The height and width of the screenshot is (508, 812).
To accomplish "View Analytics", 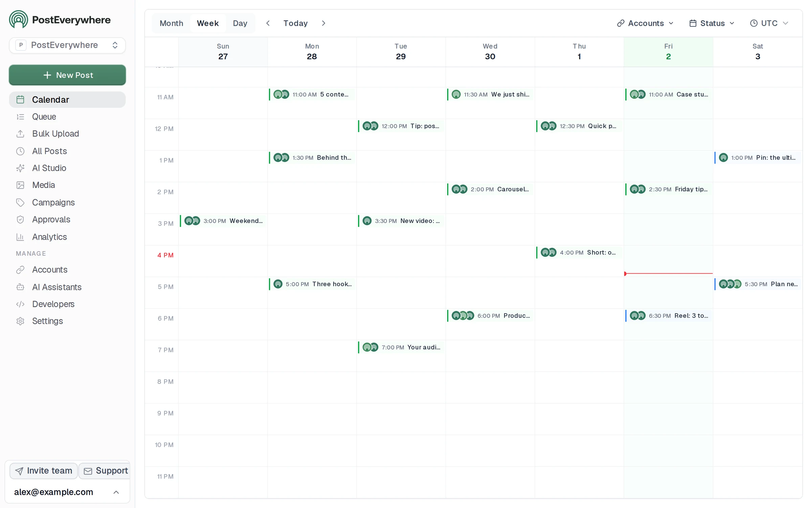I will [67, 236].
